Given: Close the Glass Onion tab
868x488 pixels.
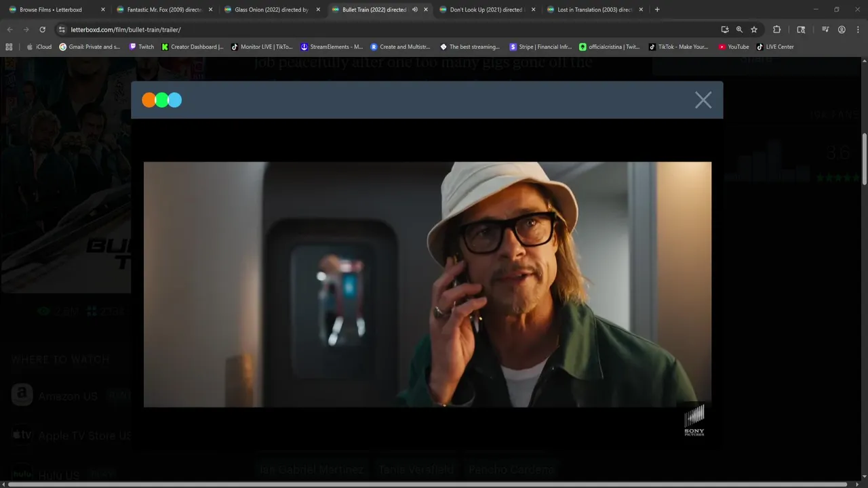Looking at the screenshot, I should point(318,9).
